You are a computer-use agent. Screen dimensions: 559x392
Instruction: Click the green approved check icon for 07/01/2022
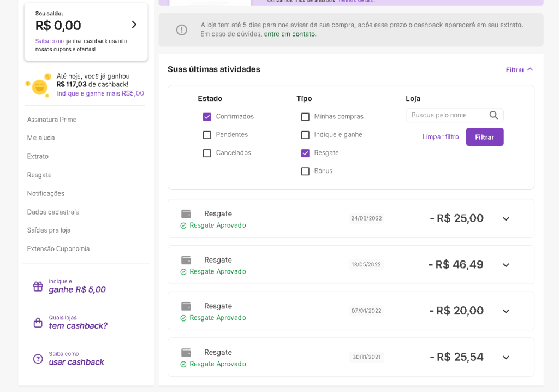[x=183, y=318]
